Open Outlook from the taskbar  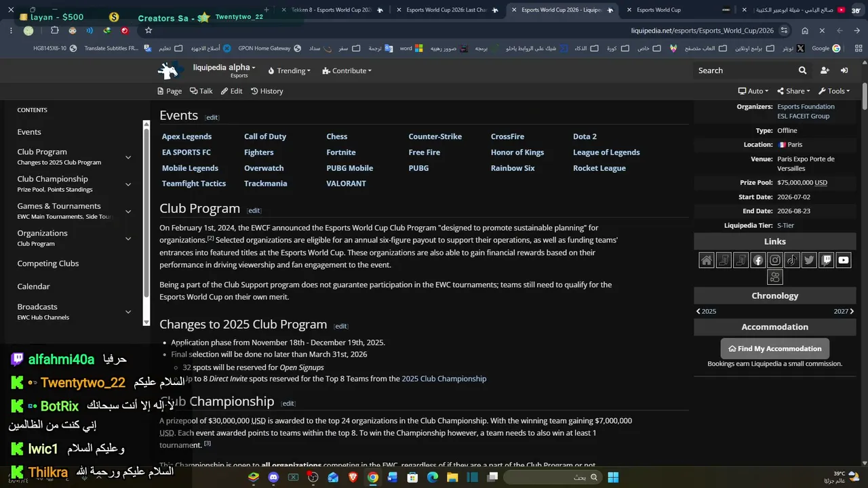tap(333, 478)
